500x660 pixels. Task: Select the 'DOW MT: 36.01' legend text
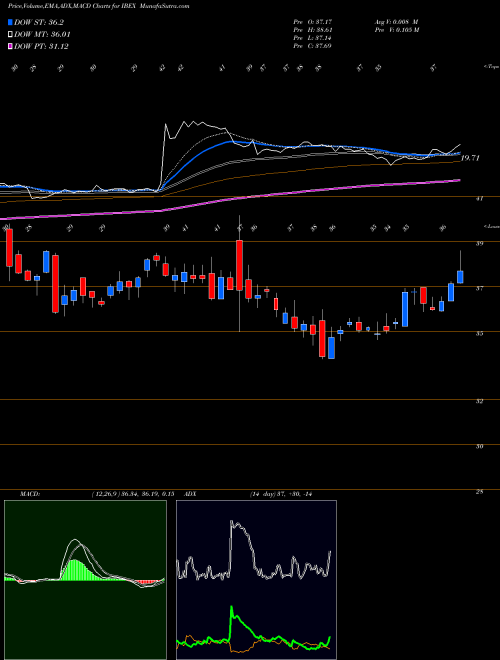[x=43, y=35]
